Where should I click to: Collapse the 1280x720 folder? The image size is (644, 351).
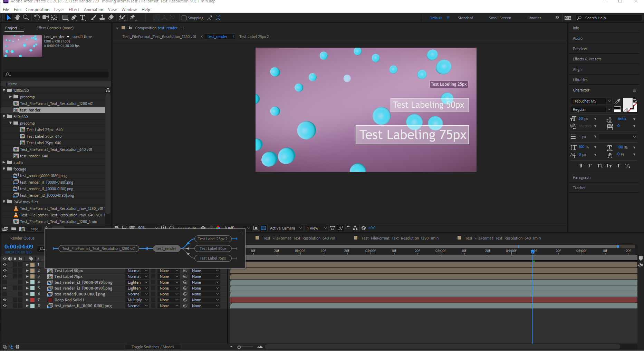point(4,90)
